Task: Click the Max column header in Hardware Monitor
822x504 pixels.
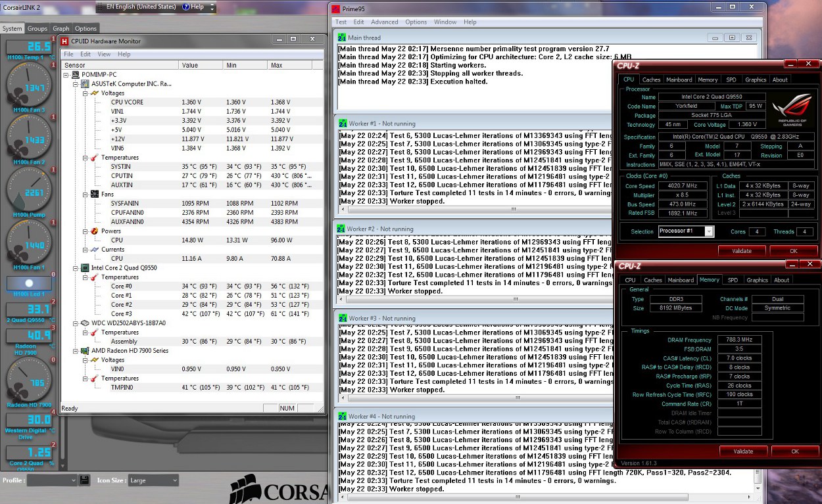Action: coord(276,65)
